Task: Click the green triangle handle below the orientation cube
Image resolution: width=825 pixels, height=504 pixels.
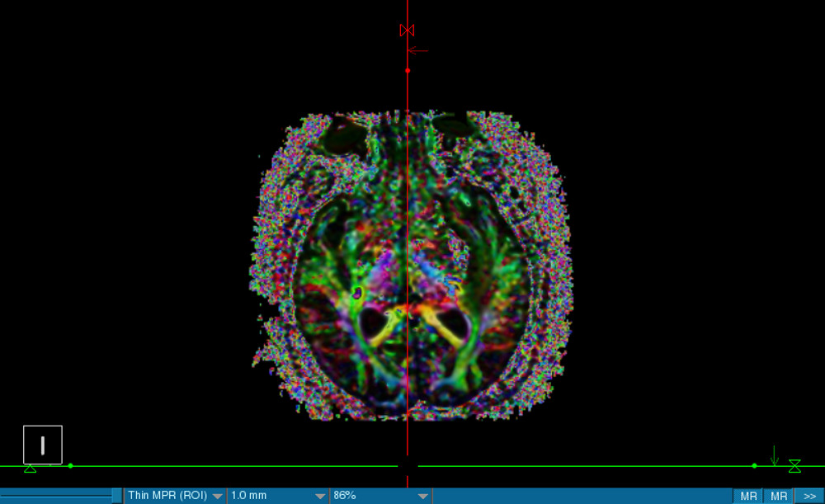Action: click(30, 469)
